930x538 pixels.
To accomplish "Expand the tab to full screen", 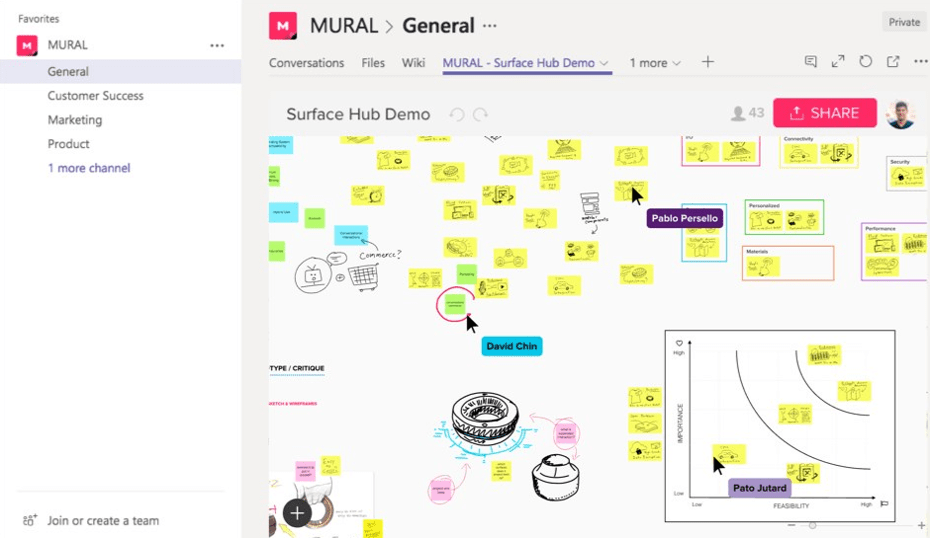I will point(837,61).
